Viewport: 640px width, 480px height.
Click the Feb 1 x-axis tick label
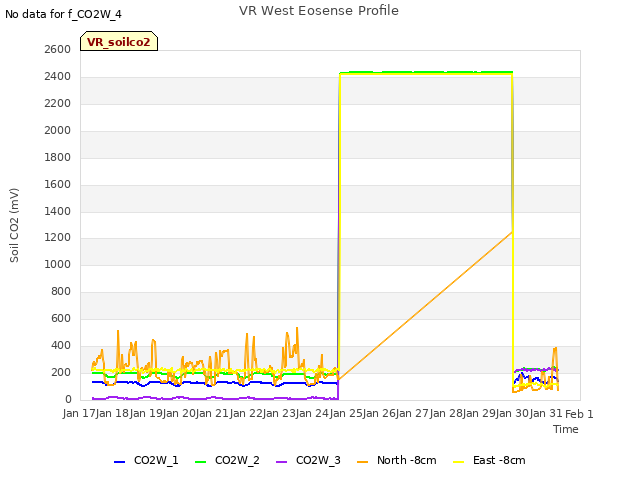tap(579, 414)
